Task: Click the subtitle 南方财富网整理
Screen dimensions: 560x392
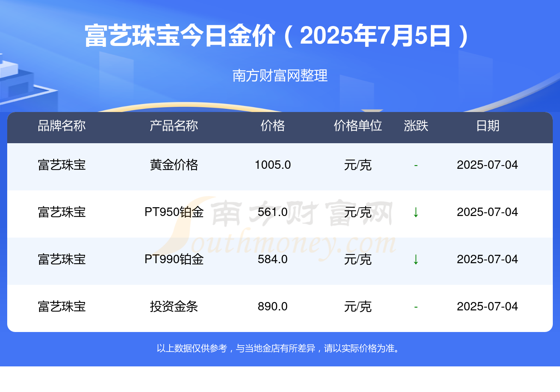Action: point(280,76)
